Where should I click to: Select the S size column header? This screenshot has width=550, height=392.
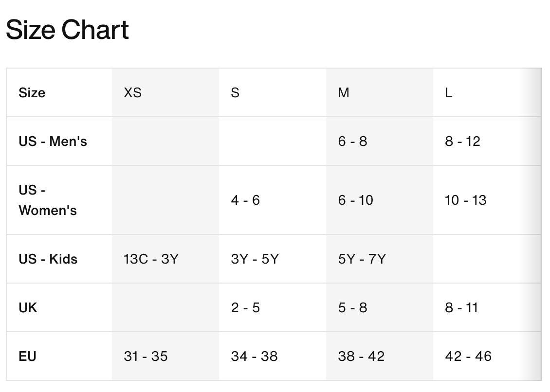point(235,93)
